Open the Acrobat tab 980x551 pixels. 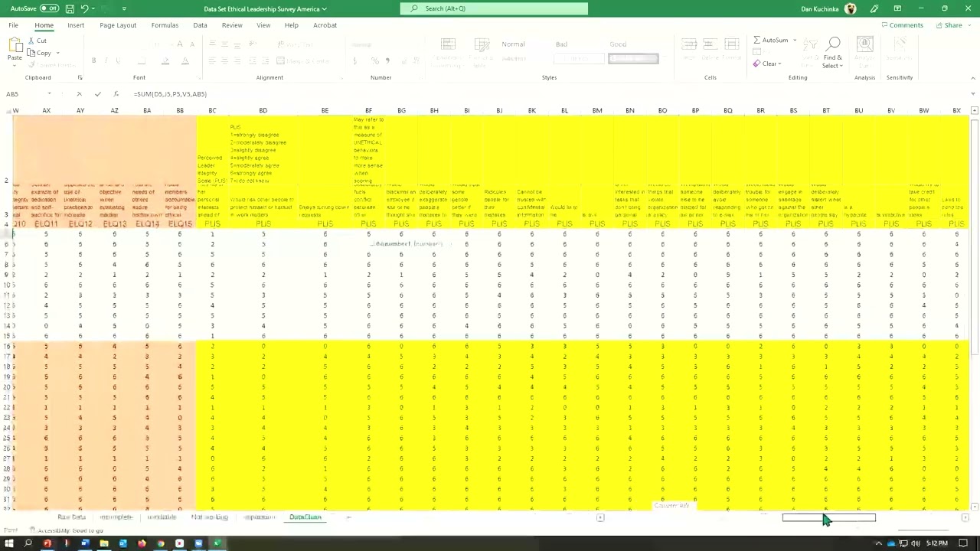pos(325,25)
